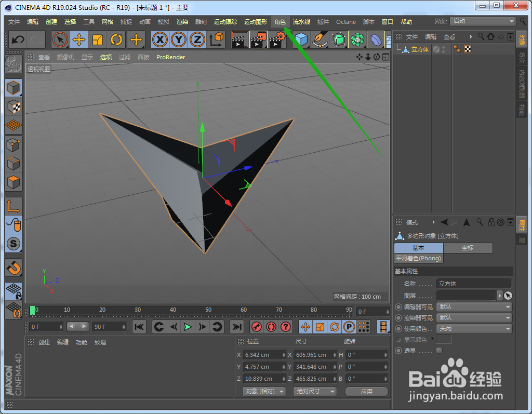Viewport: 532px width, 414px height.
Task: Select the Live Selection tool
Action: click(x=60, y=39)
